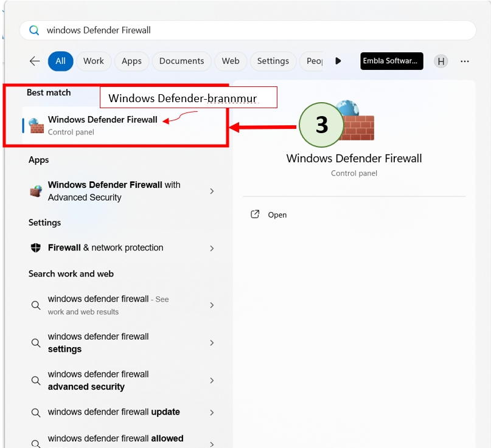
Task: Click the magnifier icon in search box
Action: pyautogui.click(x=34, y=30)
